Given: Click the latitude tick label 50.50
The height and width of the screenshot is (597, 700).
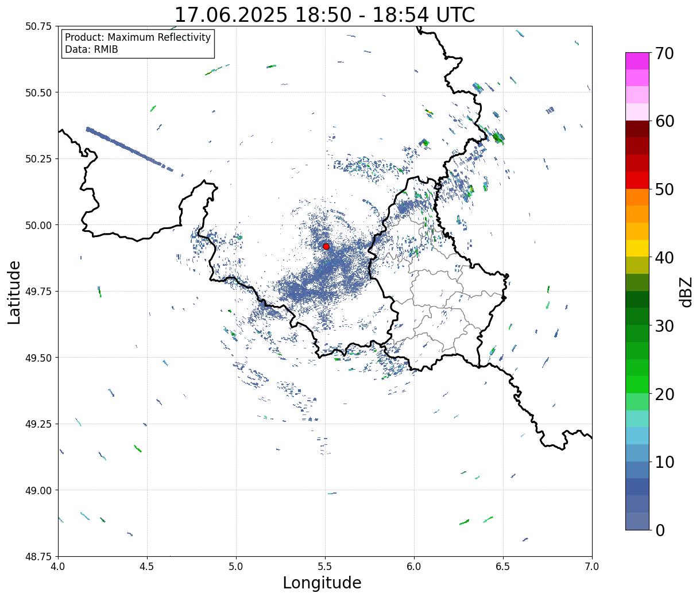Looking at the screenshot, I should (39, 92).
